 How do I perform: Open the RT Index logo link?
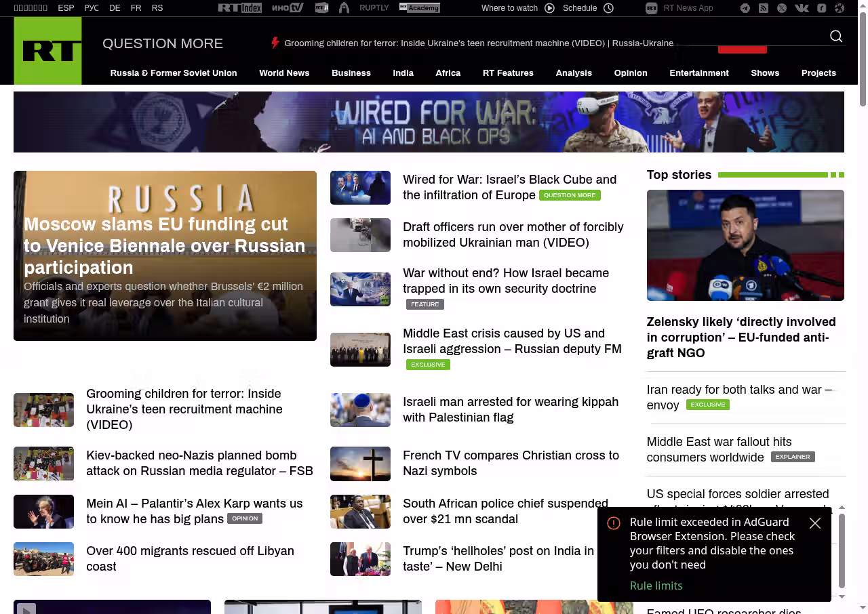click(x=239, y=8)
